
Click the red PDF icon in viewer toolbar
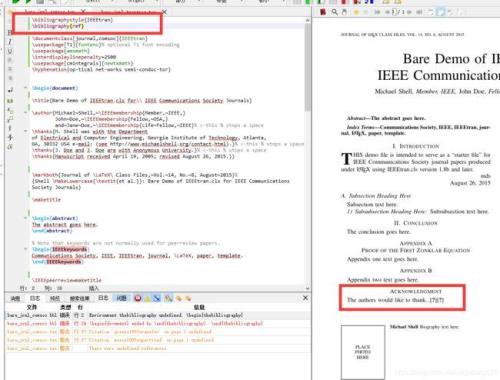click(x=323, y=12)
